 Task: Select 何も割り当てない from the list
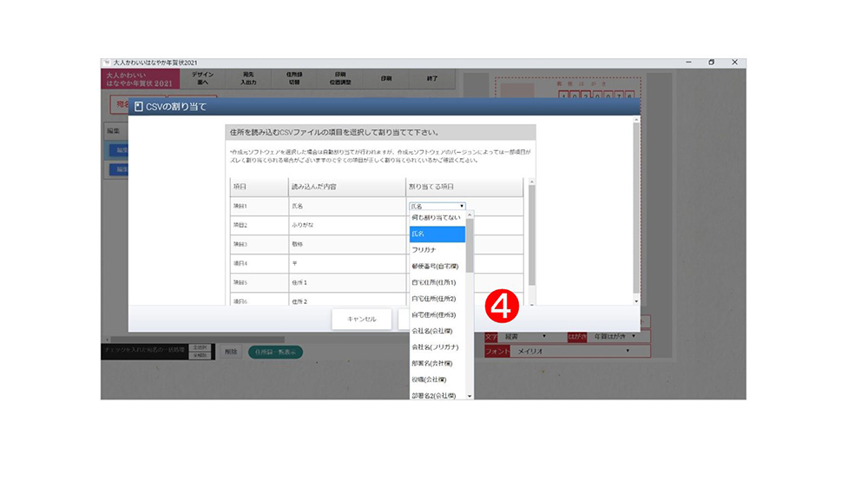437,217
